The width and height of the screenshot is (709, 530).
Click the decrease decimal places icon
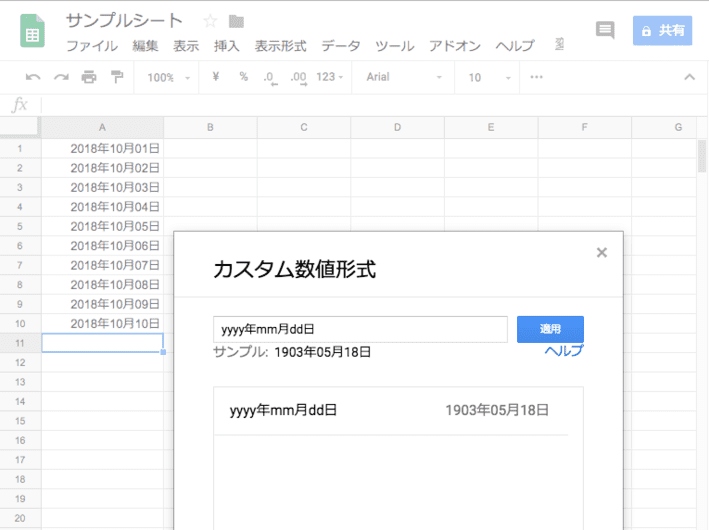271,77
